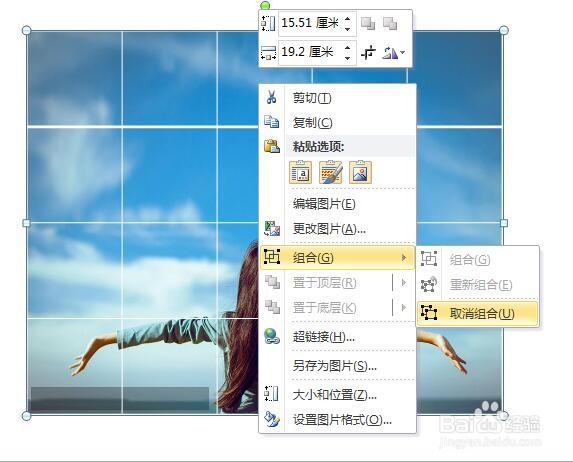Expand the 置于顶层(R) submenu arrow
This screenshot has height=462, width=573.
tap(404, 283)
